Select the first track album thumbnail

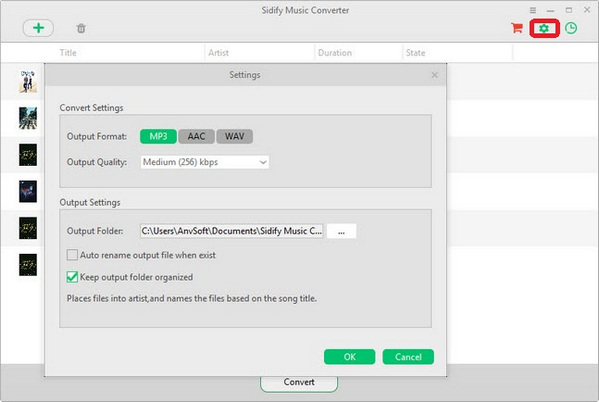[x=28, y=81]
